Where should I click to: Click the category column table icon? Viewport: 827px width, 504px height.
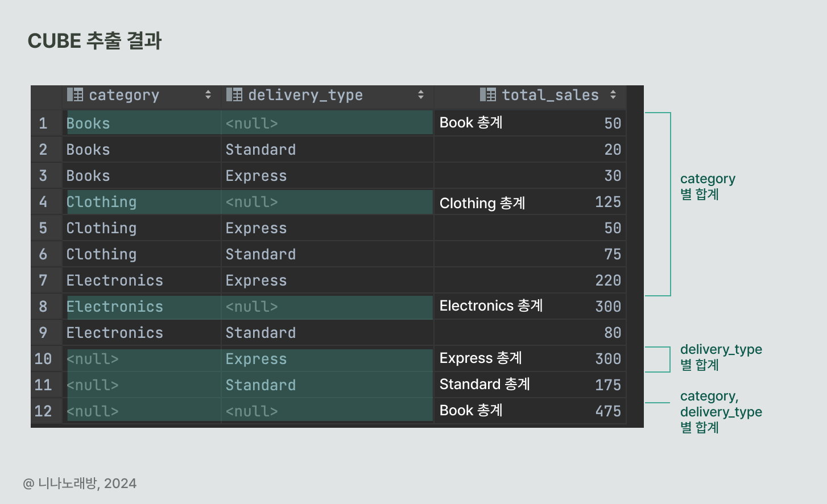(75, 94)
